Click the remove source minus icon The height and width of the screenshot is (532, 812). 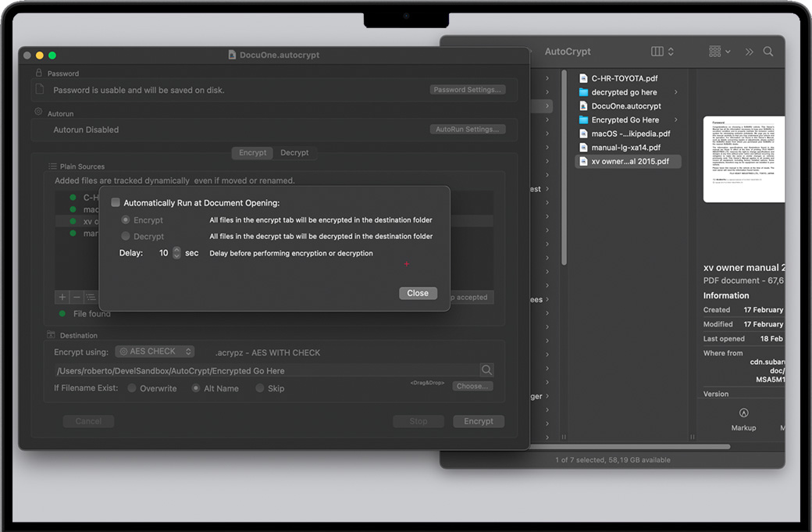click(76, 297)
